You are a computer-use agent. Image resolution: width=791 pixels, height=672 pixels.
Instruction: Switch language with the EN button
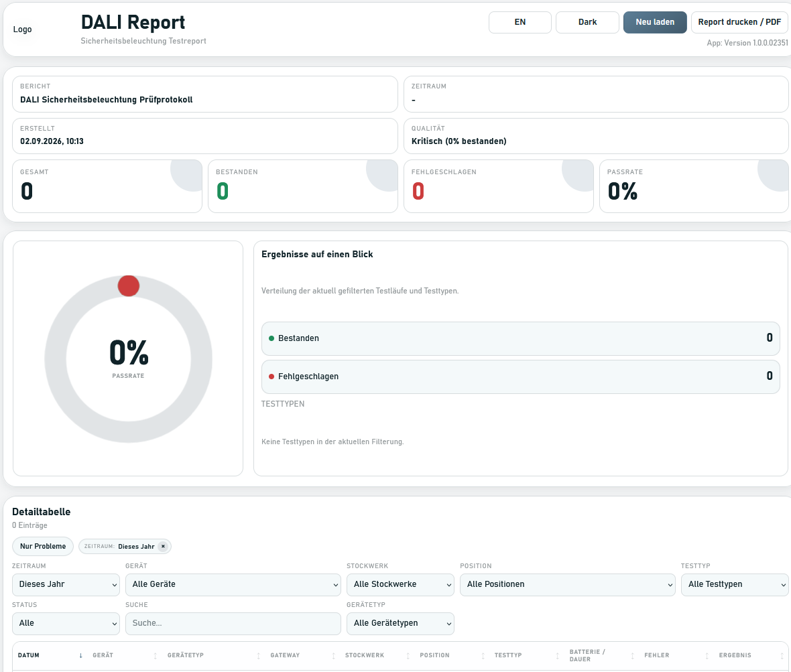point(520,22)
